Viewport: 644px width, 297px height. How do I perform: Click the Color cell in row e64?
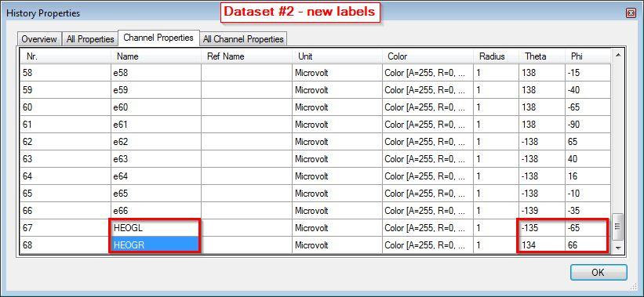[428, 176]
